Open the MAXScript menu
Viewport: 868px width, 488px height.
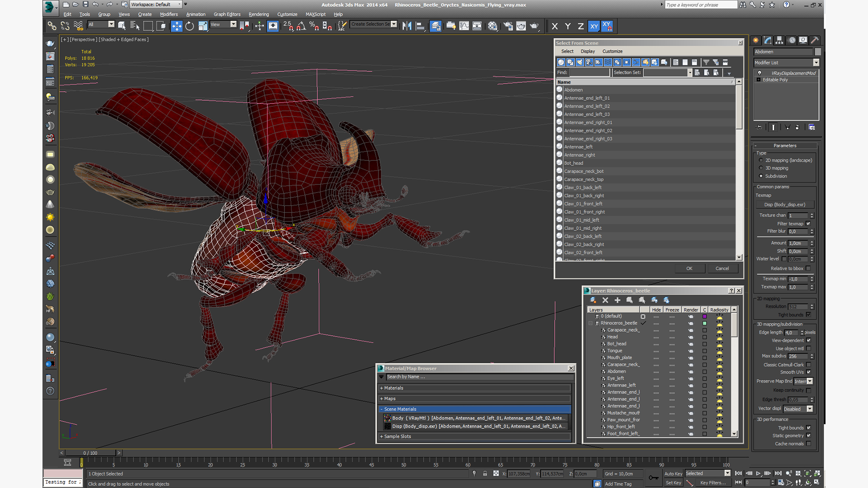coord(316,14)
